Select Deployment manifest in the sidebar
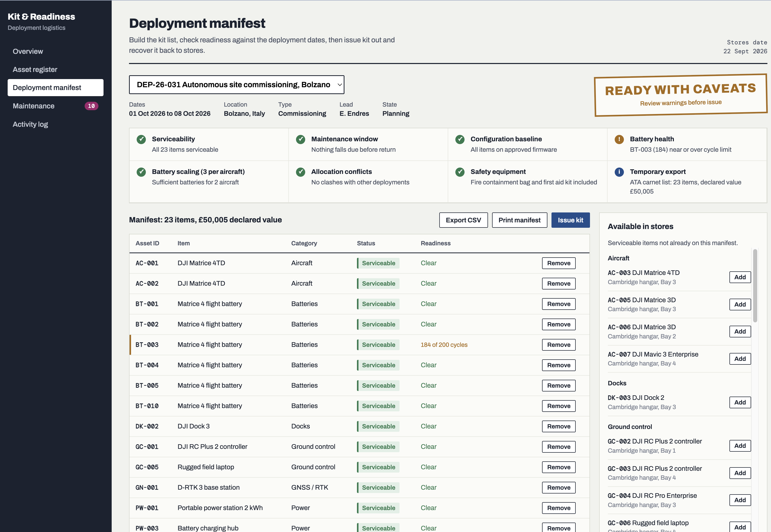The height and width of the screenshot is (532, 771). 55,88
